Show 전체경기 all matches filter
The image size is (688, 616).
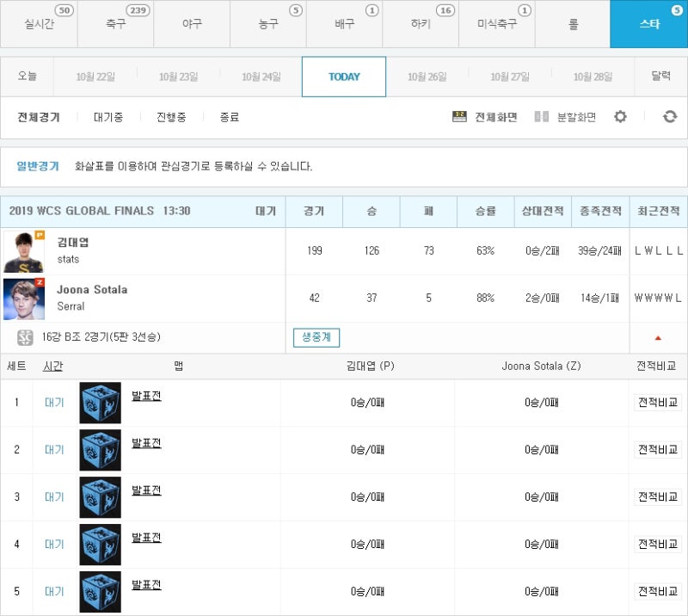point(39,117)
